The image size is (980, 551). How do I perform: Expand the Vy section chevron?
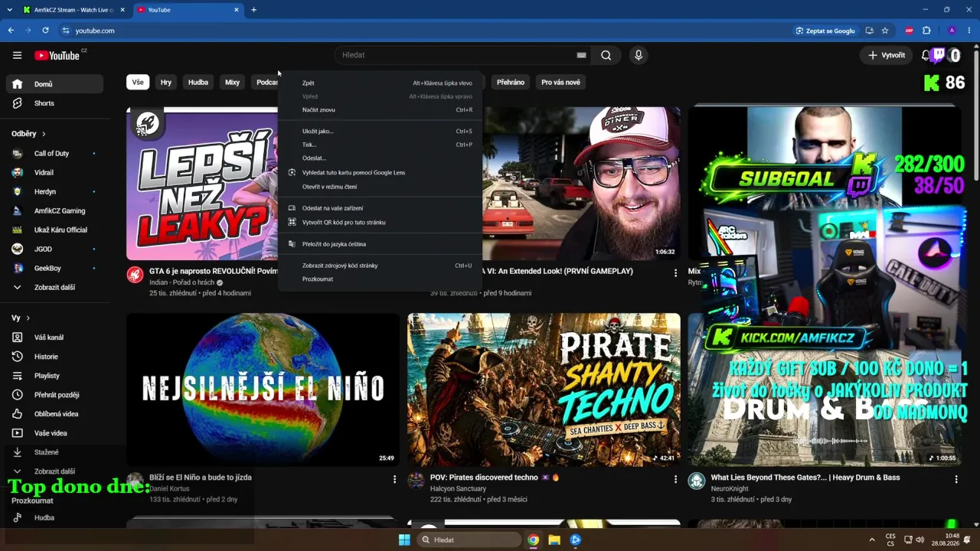[28, 318]
